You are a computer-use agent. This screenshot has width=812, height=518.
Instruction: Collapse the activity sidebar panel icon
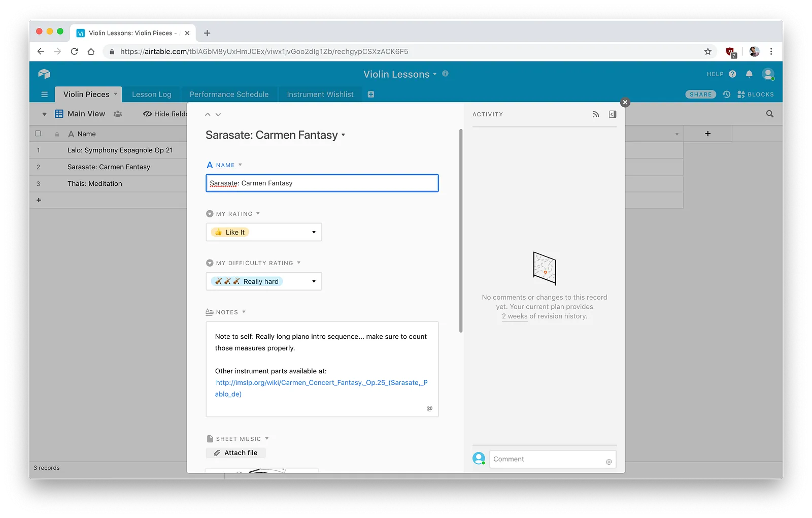click(x=613, y=114)
